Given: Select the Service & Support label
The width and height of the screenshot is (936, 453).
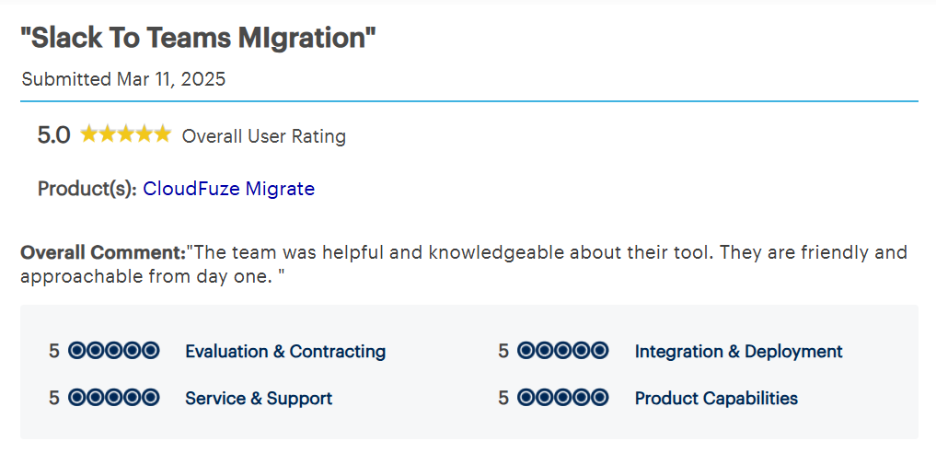Looking at the screenshot, I should 258,398.
